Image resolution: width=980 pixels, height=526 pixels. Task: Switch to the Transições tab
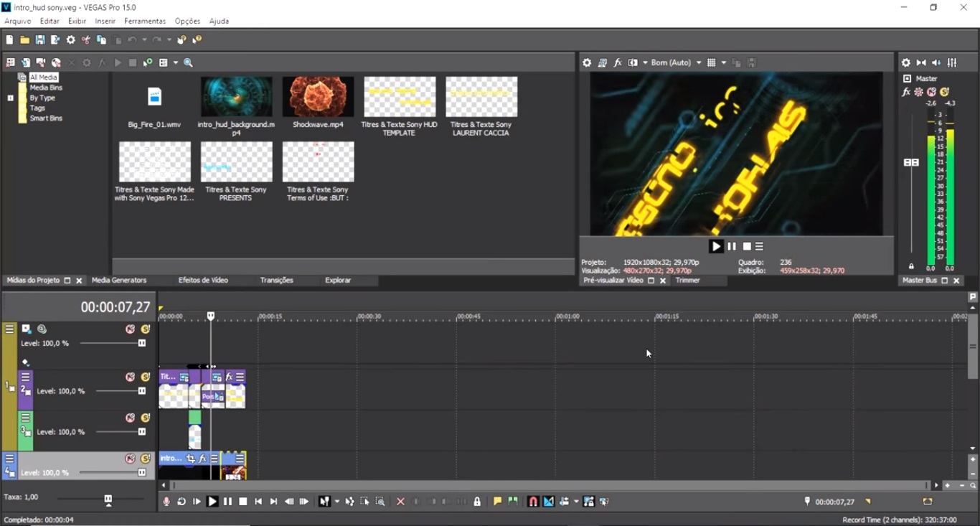pos(276,281)
